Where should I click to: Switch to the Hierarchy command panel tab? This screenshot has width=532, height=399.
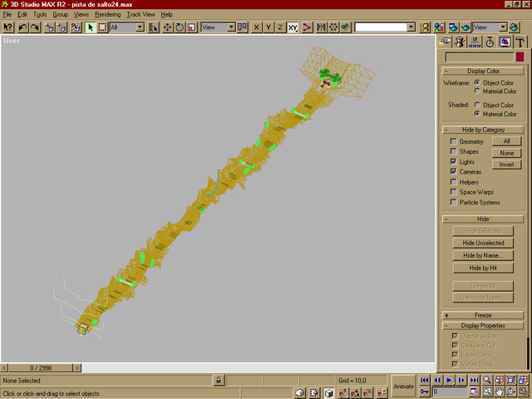click(475, 42)
